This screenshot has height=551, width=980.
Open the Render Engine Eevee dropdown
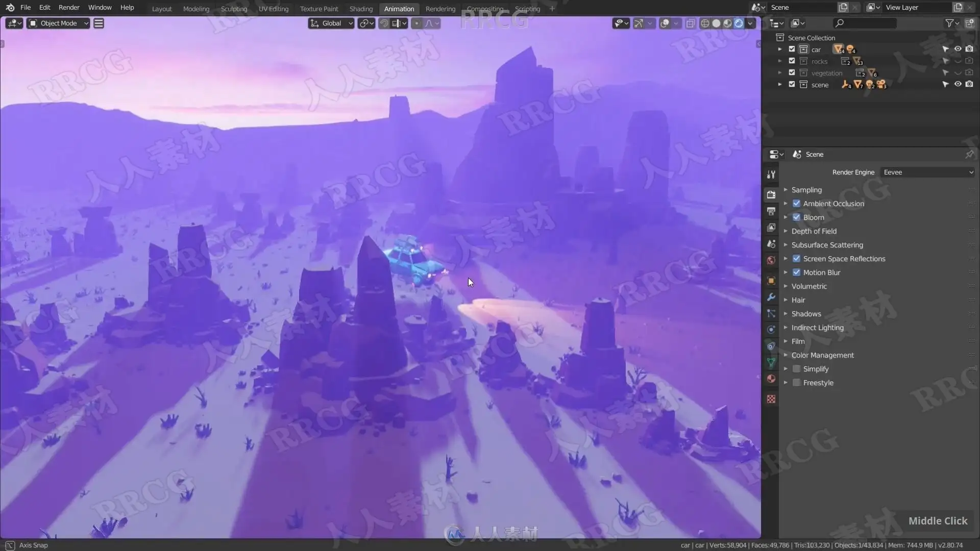point(927,172)
